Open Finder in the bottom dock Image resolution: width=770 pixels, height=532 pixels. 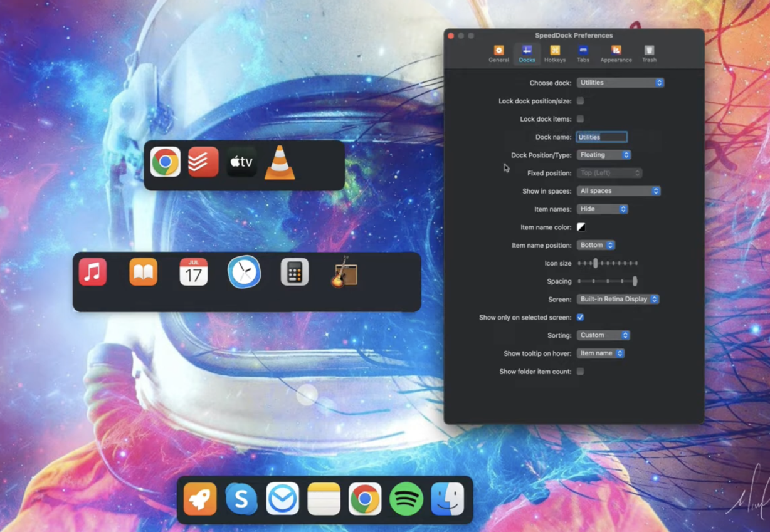click(x=448, y=499)
